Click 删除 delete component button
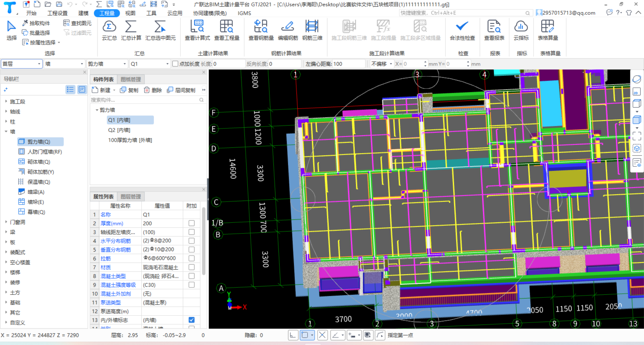This screenshot has width=644, height=345. point(153,90)
